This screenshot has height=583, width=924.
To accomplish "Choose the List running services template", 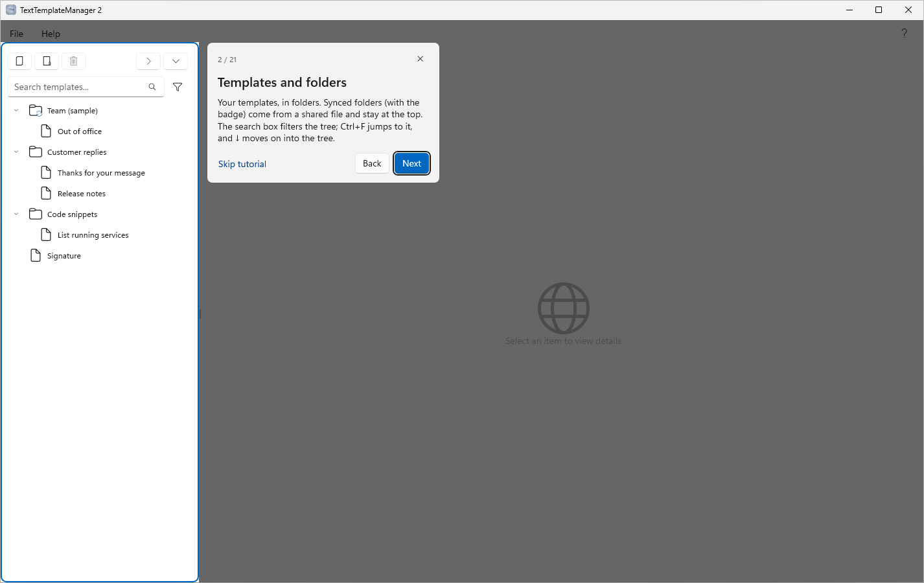I will 93,235.
